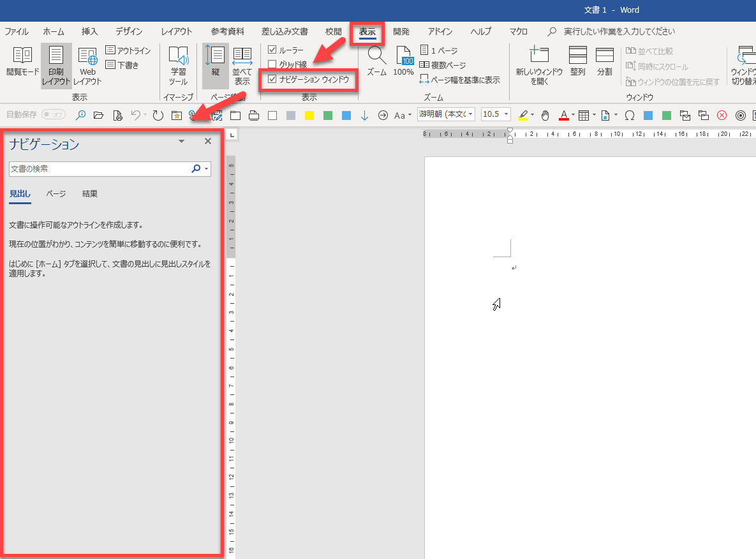The height and width of the screenshot is (559, 756).
Task: Set zoom to 100% in ribbon
Action: 403,61
